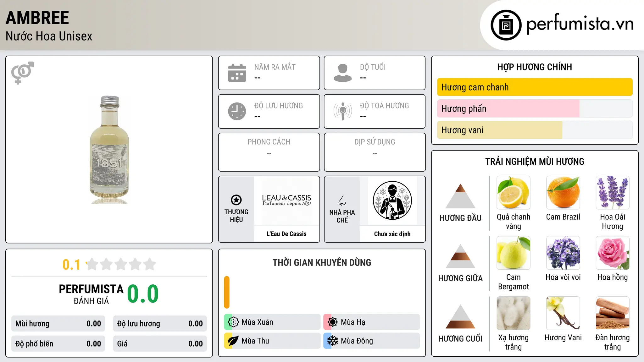Select the Hoa hồng pink rose image
Viewport: 644px width, 362px height.
(613, 253)
